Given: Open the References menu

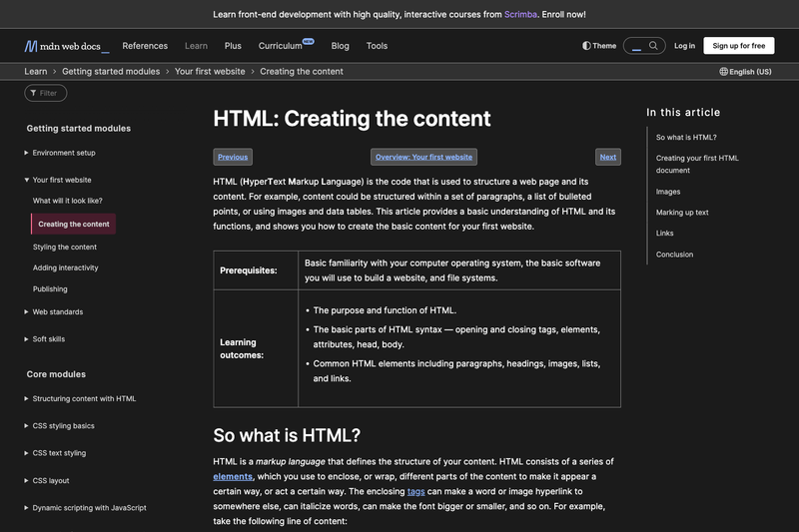Looking at the screenshot, I should (x=145, y=46).
